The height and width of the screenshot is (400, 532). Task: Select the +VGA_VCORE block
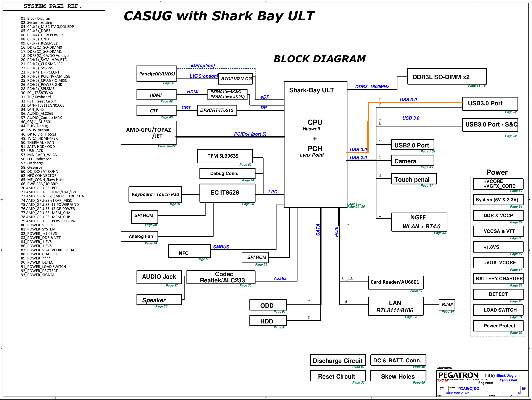click(x=498, y=263)
